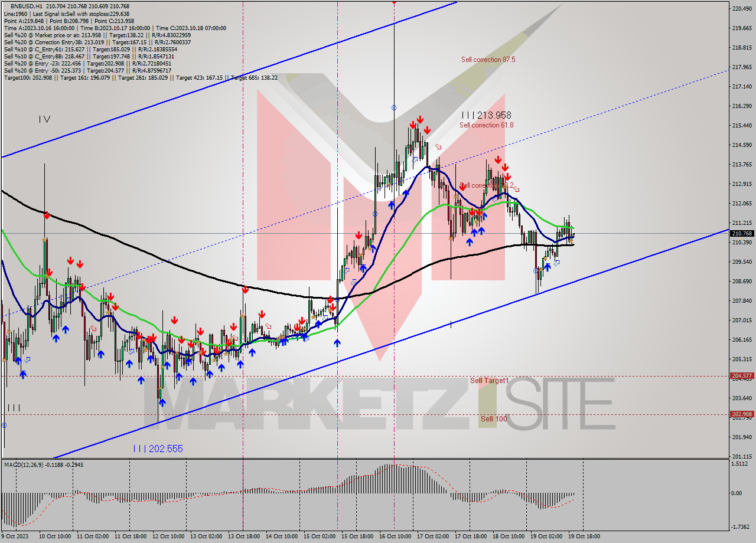Screen dimensions: 756x543
Task: Click the '16 Oct 10:00' time axis label
Action: click(396, 536)
